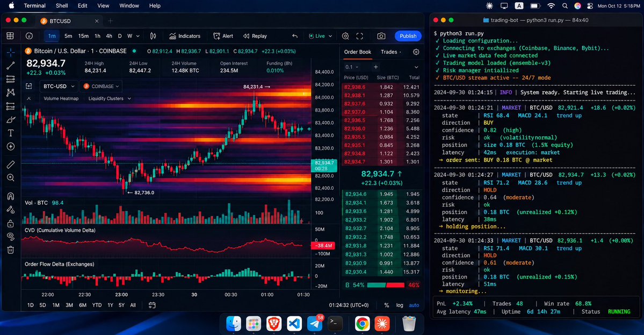The image size is (644, 335).
Task: Open the BTC-USD pair dropdown
Action: (59, 87)
